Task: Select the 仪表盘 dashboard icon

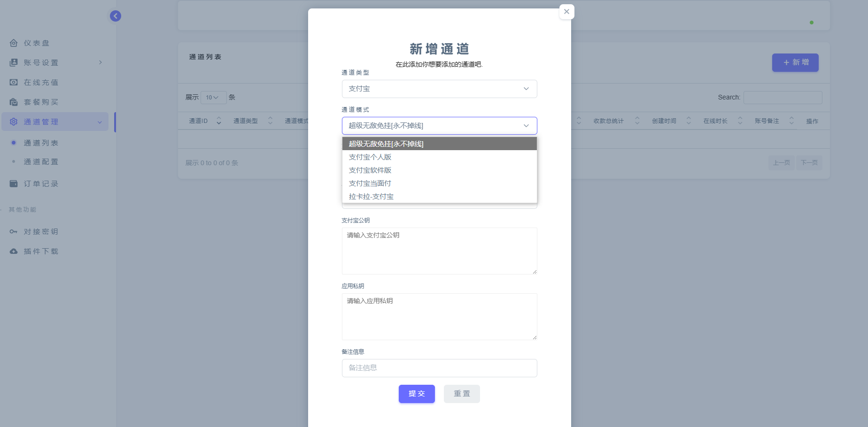Action: 14,43
